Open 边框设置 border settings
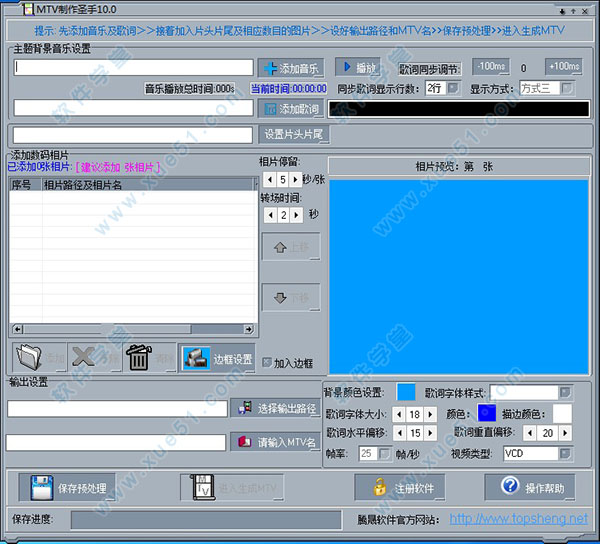The width and height of the screenshot is (600, 544). click(217, 357)
